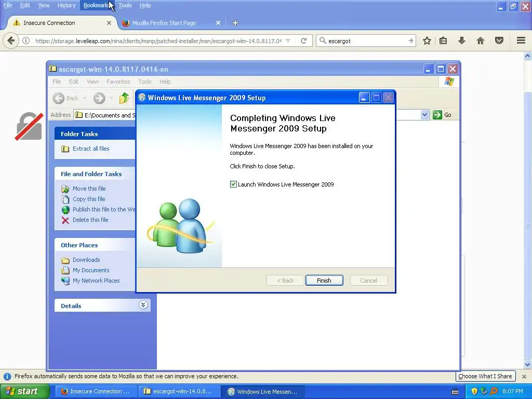Open the Firefox View menu
This screenshot has height=399, width=532.
pos(44,5)
